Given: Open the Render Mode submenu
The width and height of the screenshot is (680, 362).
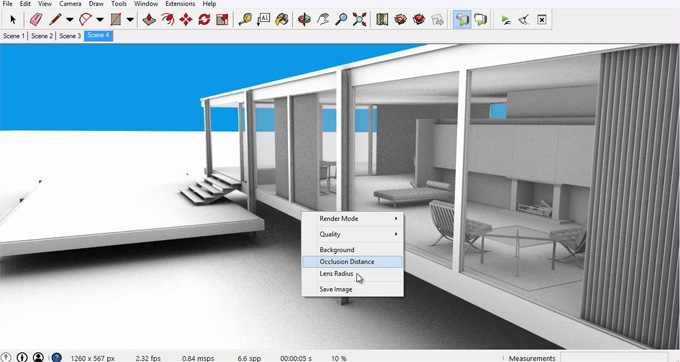Looking at the screenshot, I should 353,219.
